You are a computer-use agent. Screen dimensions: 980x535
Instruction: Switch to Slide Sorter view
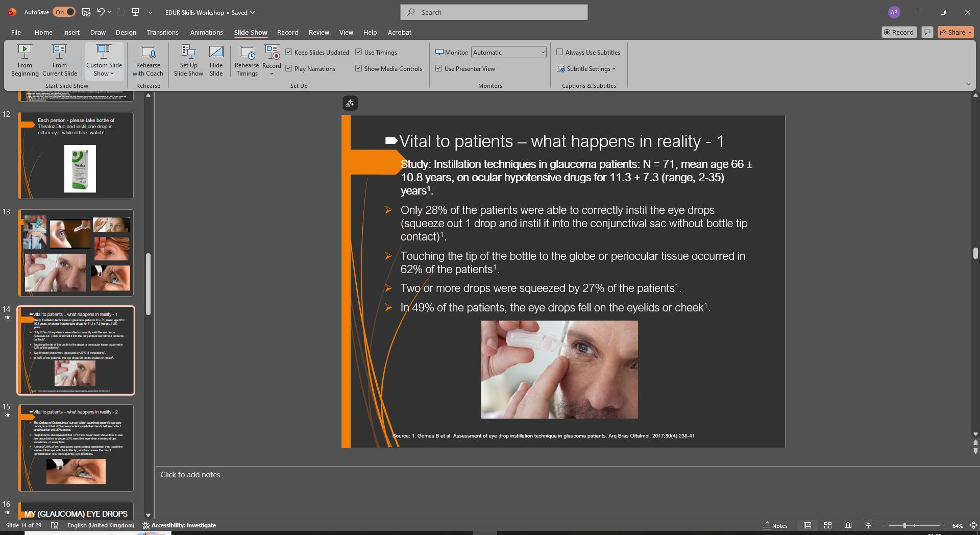pyautogui.click(x=828, y=525)
